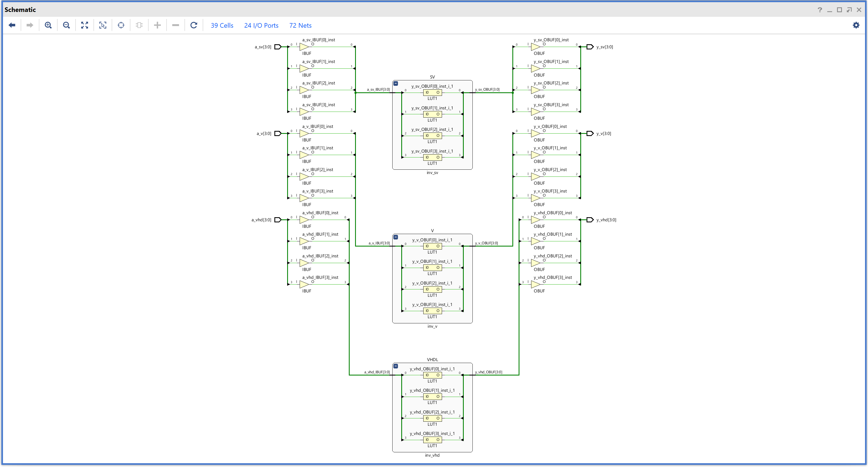Click the plus expand toolbar icon

coord(157,25)
